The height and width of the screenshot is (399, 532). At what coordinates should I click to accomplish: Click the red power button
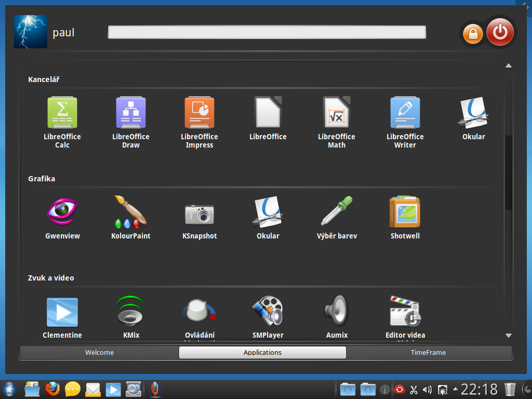coord(500,32)
